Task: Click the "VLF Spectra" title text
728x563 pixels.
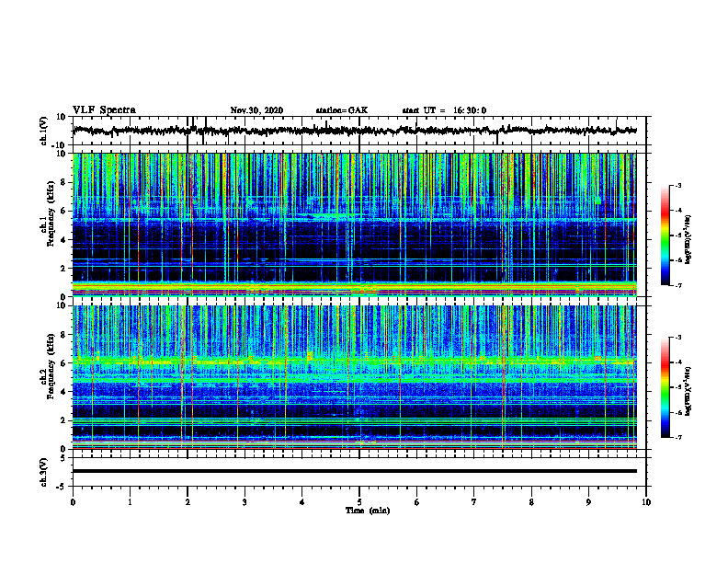Action: pyautogui.click(x=104, y=110)
